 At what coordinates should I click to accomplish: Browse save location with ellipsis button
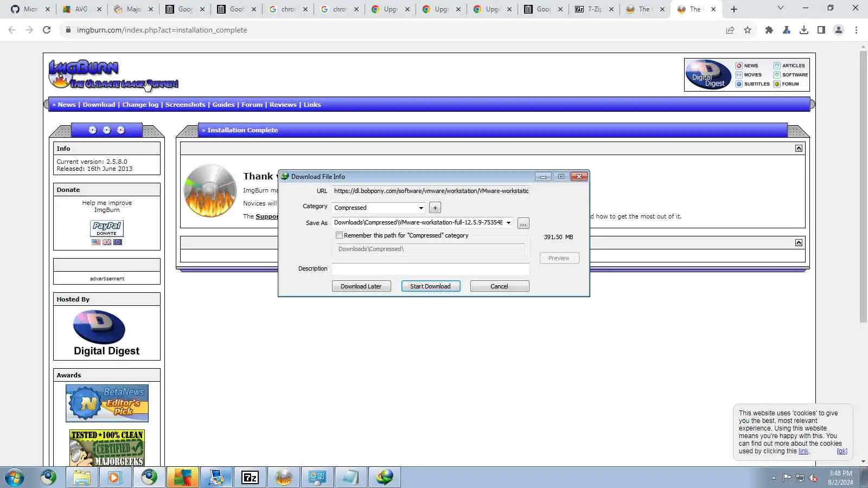pos(524,223)
